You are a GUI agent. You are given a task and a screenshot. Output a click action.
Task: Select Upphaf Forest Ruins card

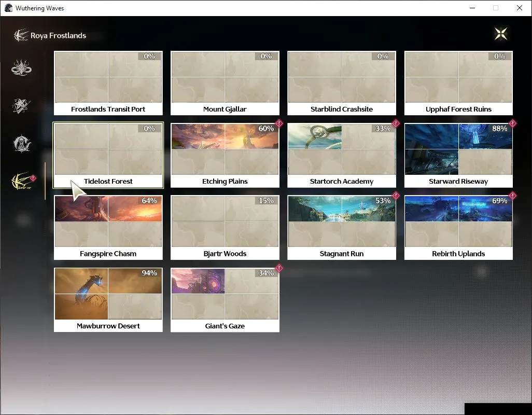click(458, 83)
